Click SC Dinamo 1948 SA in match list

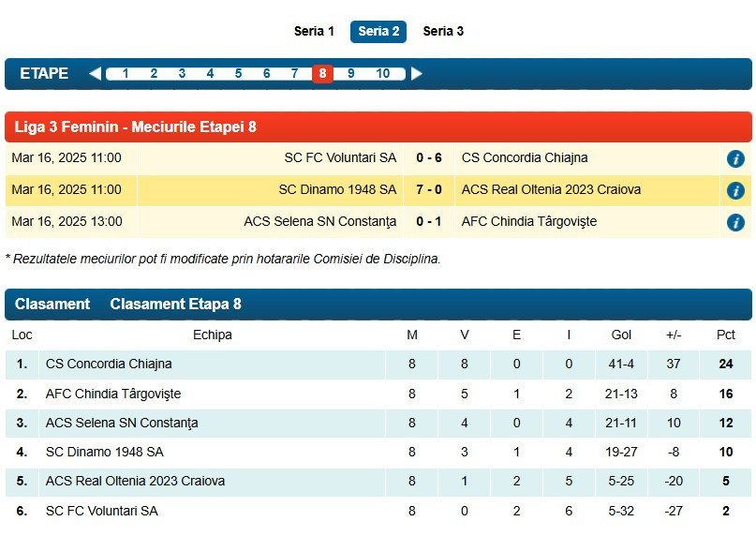337,189
